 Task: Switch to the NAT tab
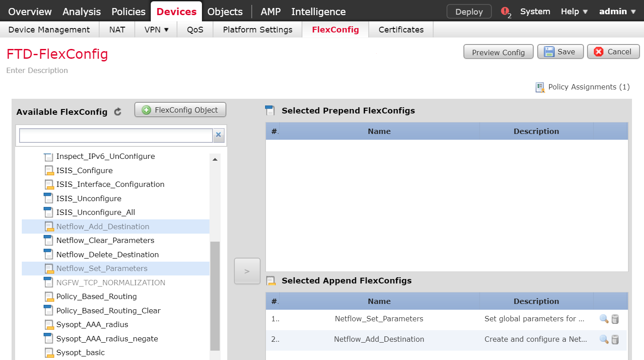117,30
